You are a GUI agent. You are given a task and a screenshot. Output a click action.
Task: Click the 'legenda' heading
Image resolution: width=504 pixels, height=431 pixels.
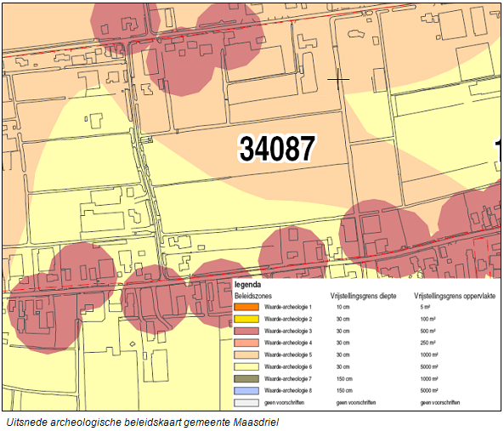click(x=248, y=285)
